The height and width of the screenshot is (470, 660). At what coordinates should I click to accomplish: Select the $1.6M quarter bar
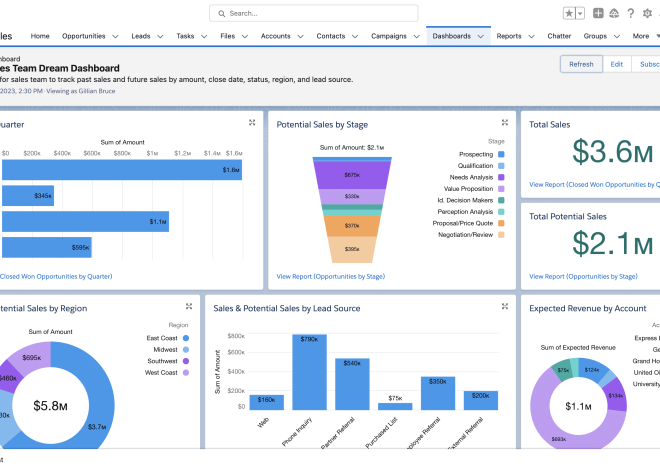pos(122,170)
